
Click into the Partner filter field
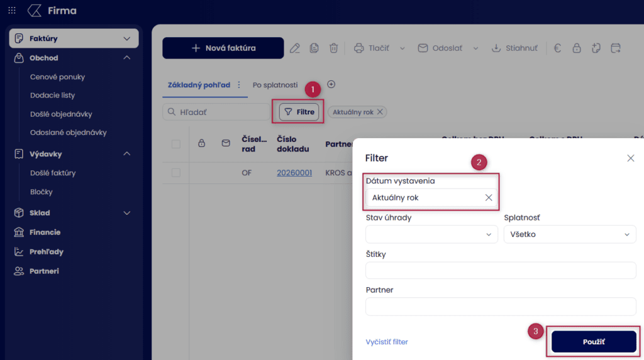[x=501, y=307]
